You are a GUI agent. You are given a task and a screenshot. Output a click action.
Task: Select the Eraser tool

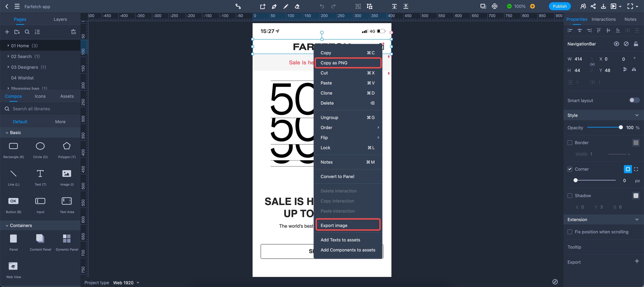point(297,6)
